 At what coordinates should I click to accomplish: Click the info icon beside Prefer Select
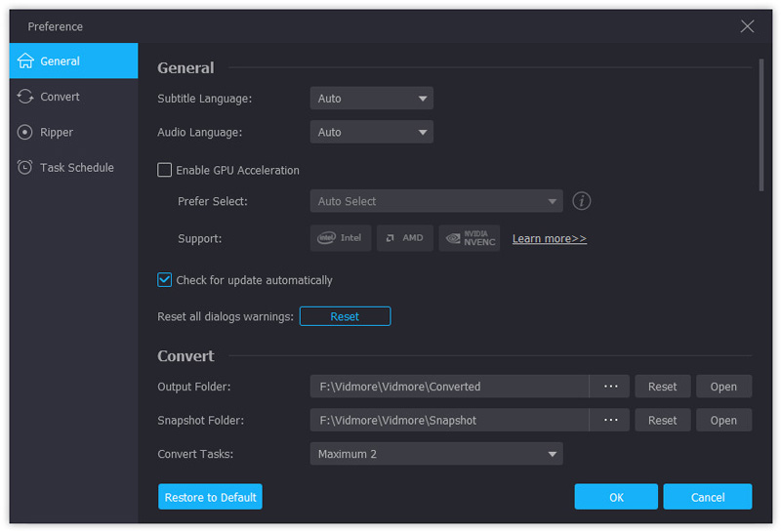coord(582,201)
